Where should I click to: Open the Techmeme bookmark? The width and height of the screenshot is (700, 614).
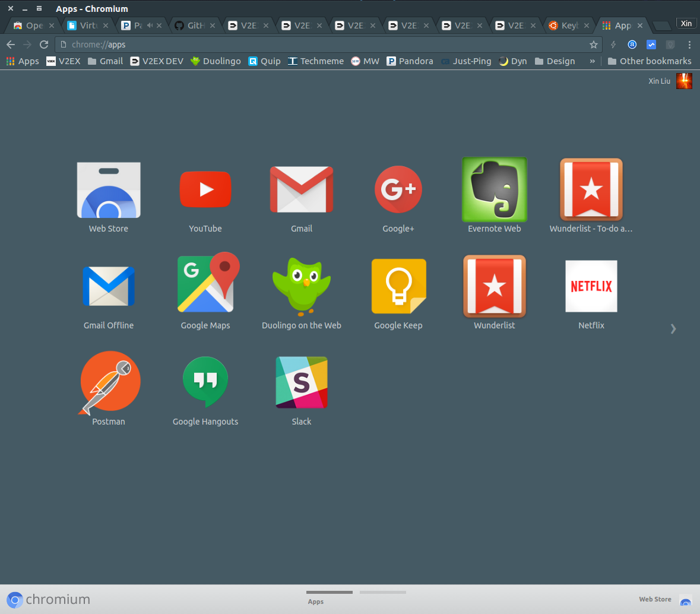(315, 61)
